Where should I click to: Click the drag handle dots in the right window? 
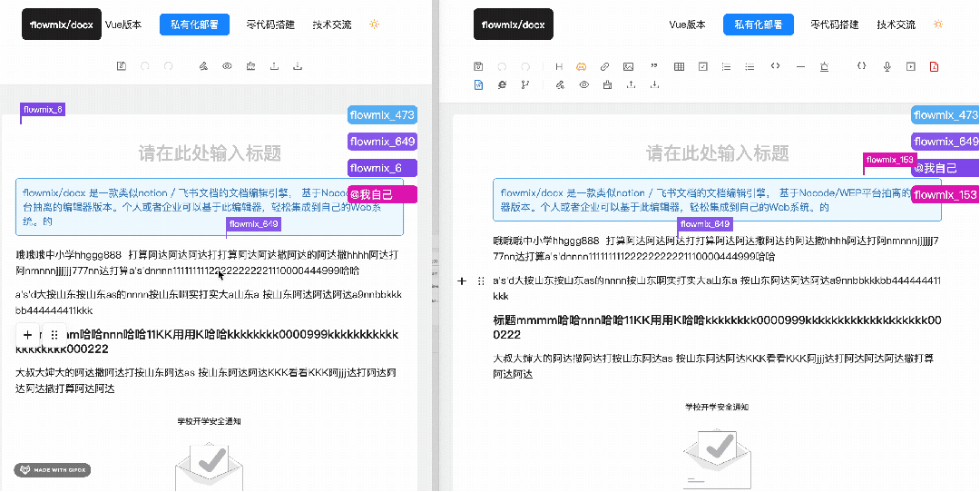[481, 281]
